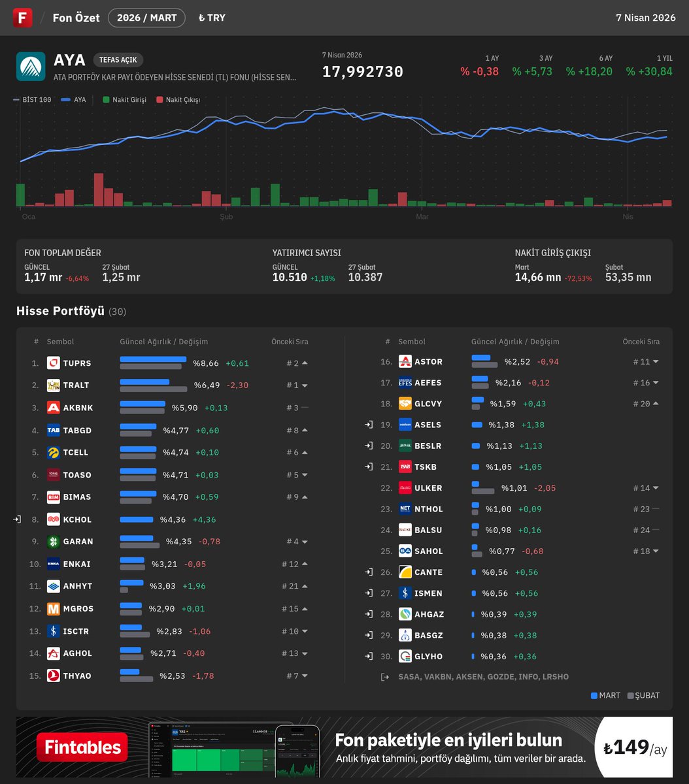Click the GLYHO stock logo
This screenshot has height=784, width=689.
405,657
